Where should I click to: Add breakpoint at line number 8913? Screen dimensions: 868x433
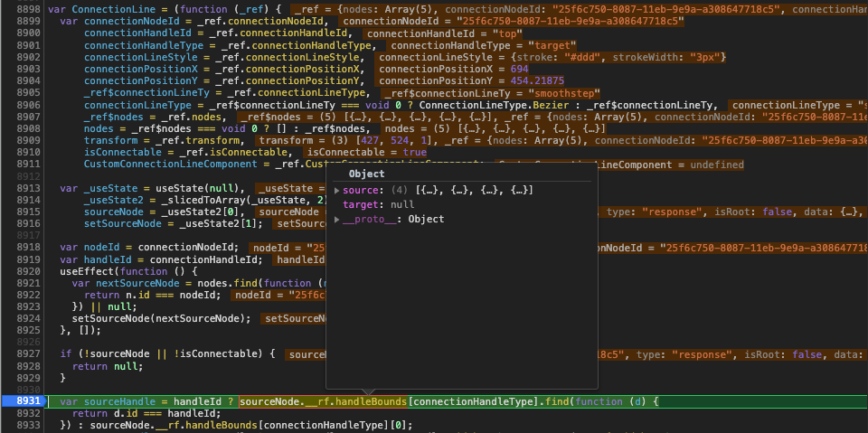(28, 188)
